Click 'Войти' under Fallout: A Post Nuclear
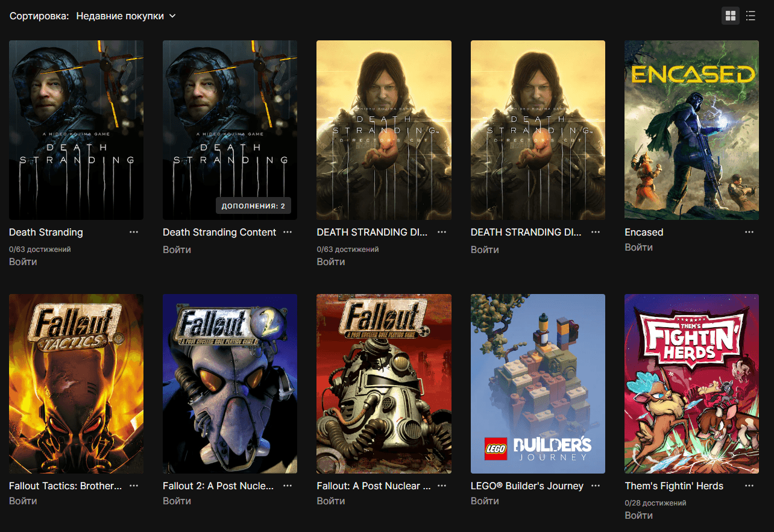This screenshot has width=774, height=532. click(x=330, y=501)
